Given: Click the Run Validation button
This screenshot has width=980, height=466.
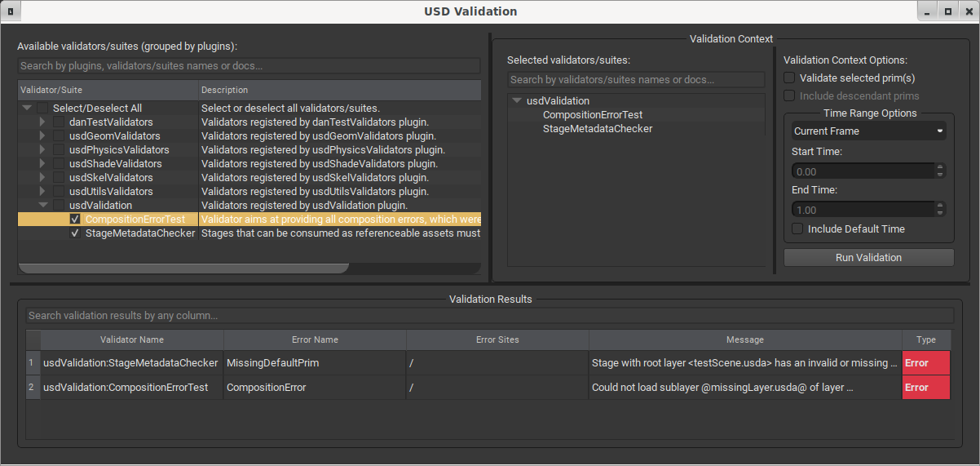Looking at the screenshot, I should [868, 258].
